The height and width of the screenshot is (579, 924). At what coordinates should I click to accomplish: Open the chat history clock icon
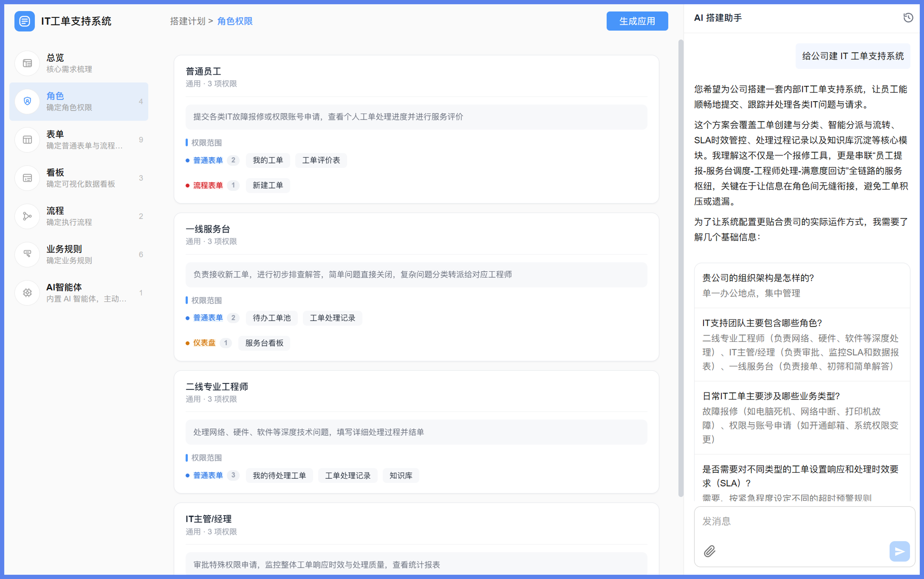[908, 18]
